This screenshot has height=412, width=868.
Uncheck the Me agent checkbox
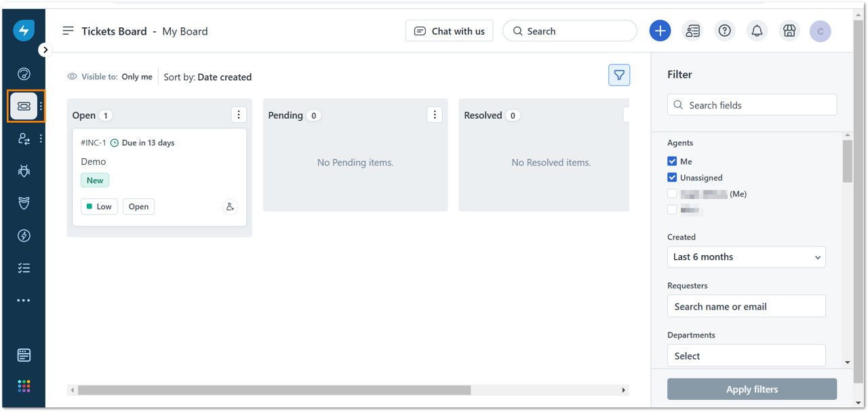tap(672, 162)
